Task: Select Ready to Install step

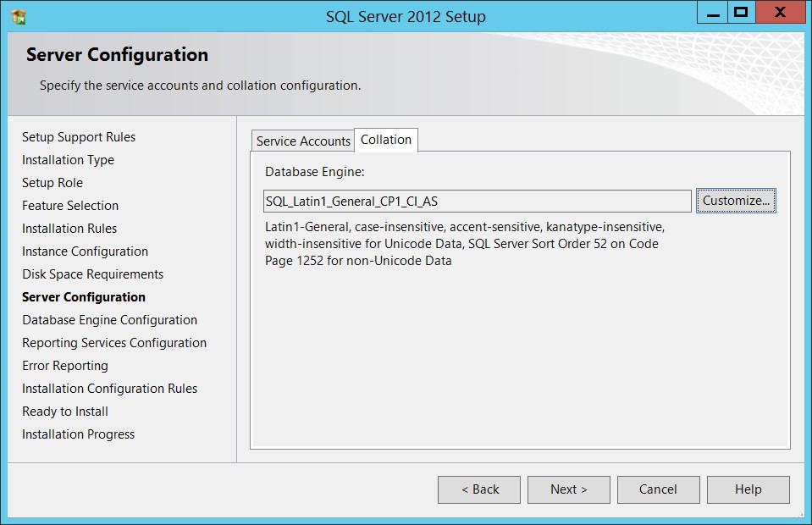Action: point(65,411)
